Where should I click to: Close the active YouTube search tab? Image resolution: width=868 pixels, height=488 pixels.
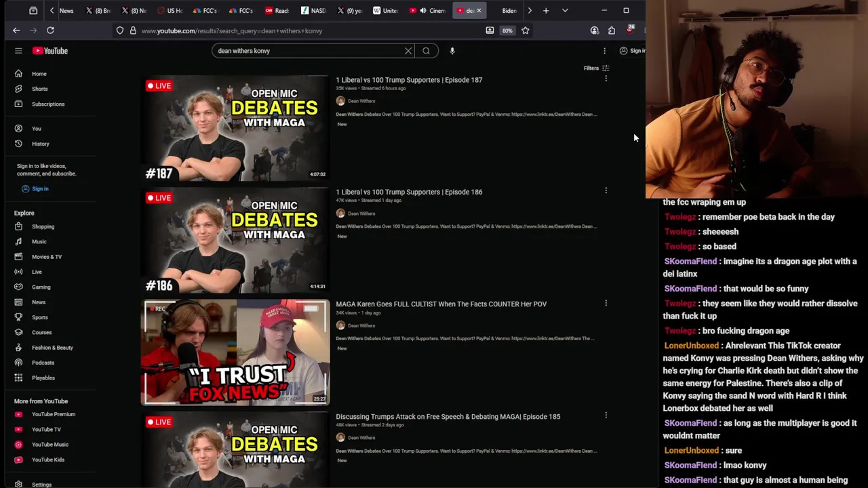pyautogui.click(x=479, y=11)
